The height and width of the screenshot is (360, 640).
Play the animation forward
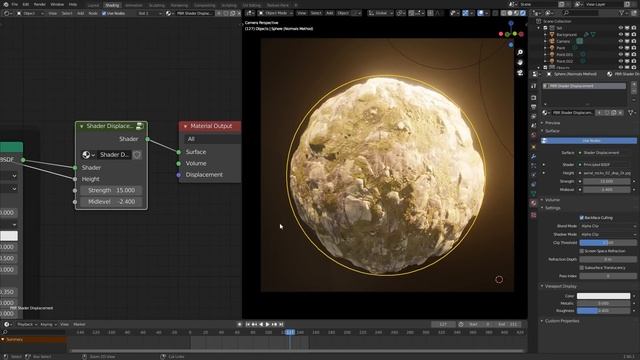pyautogui.click(x=268, y=324)
